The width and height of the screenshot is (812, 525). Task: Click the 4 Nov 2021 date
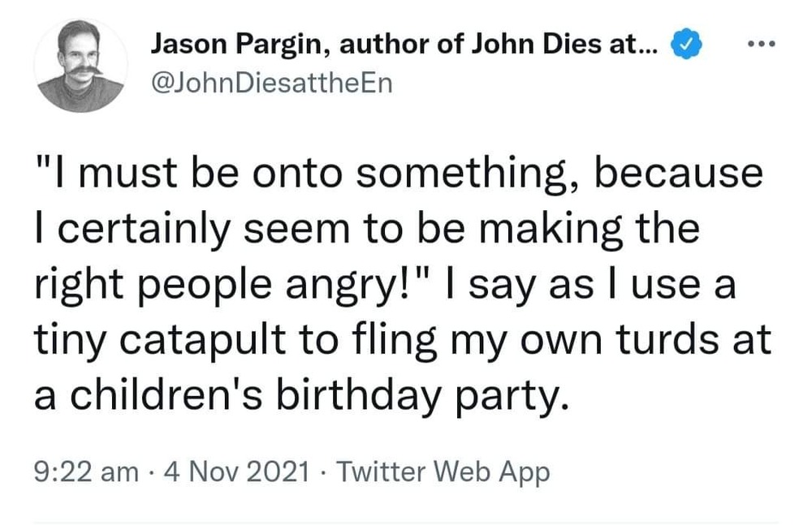[x=238, y=471]
